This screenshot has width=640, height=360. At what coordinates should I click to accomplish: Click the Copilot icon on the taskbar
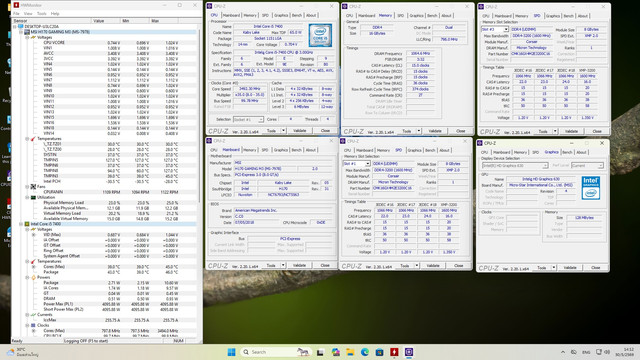coord(335,352)
